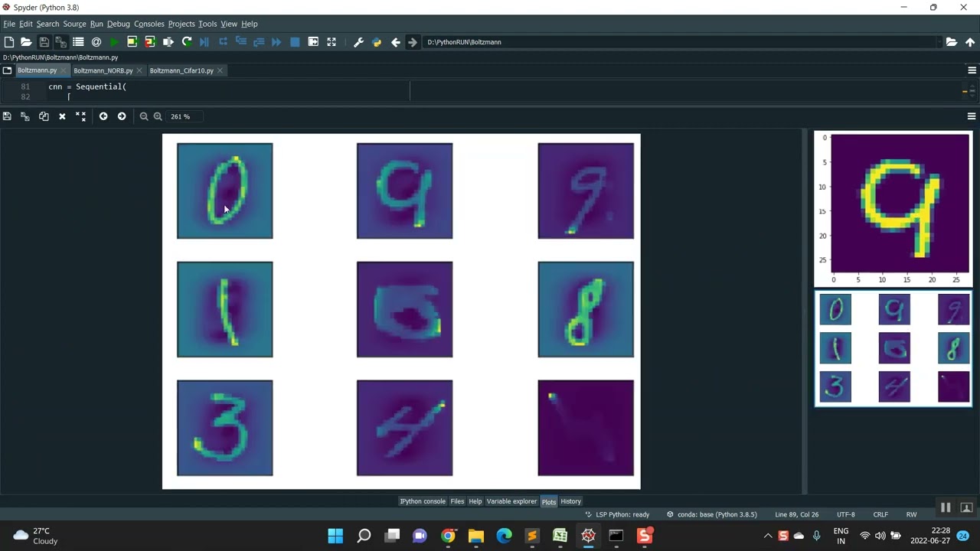Open Microsoft Edge from the taskbar
Image resolution: width=980 pixels, height=551 pixels.
click(504, 536)
